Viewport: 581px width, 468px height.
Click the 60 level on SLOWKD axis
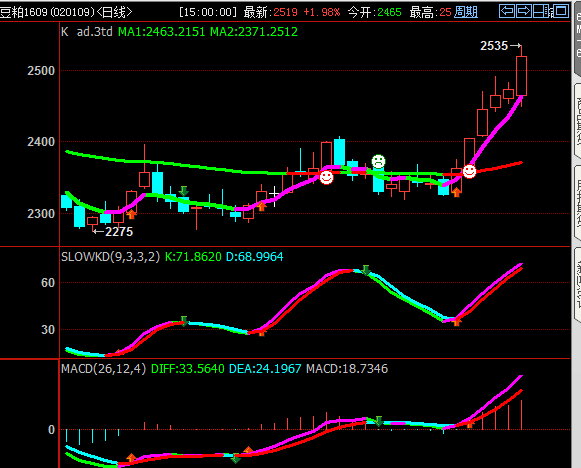(x=48, y=283)
